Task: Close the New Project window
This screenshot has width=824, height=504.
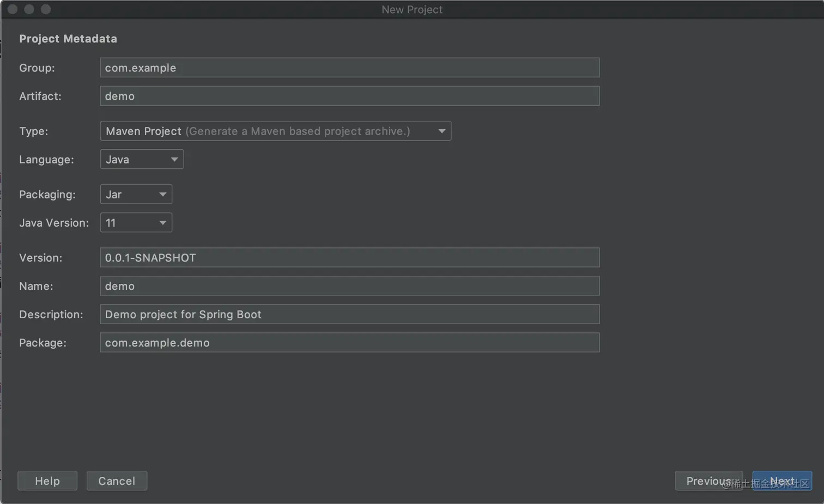Action: (13, 9)
